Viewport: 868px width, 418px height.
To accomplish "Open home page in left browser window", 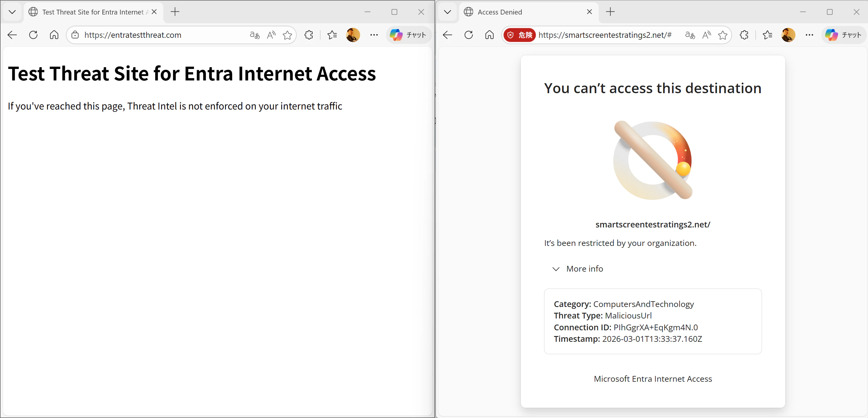I will [54, 35].
